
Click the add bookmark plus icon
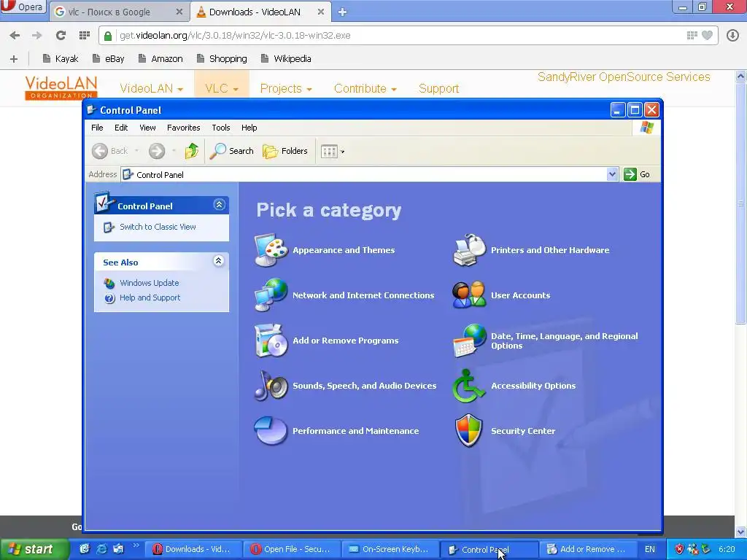click(14, 59)
